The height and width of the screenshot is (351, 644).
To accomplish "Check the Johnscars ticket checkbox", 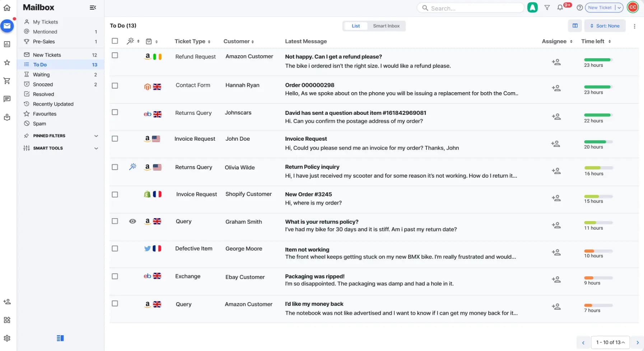I will pyautogui.click(x=115, y=112).
